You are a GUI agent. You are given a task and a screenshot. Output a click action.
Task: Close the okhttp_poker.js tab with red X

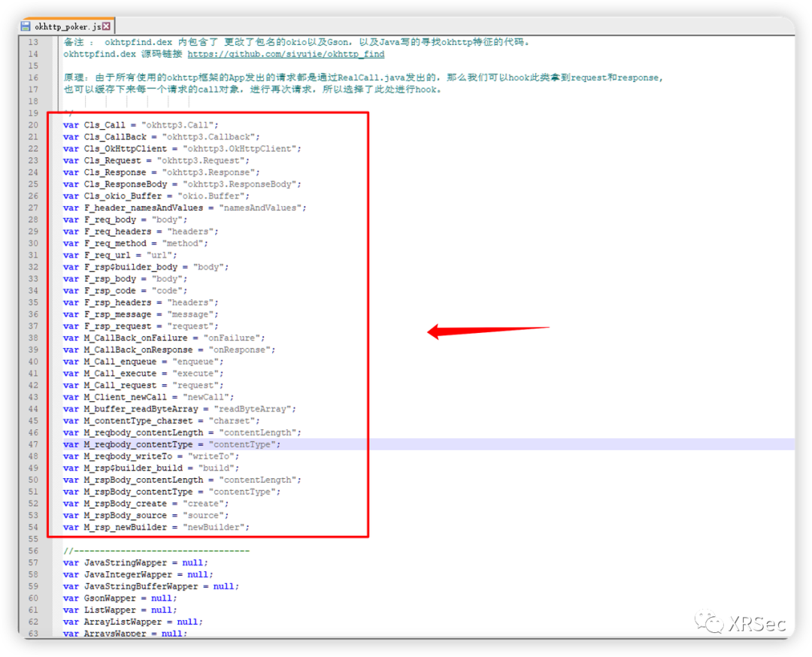coord(106,26)
